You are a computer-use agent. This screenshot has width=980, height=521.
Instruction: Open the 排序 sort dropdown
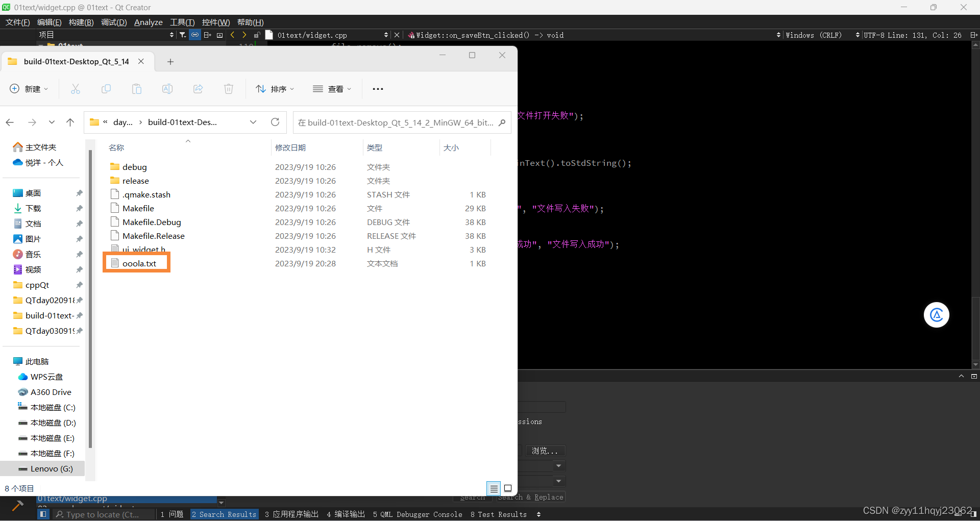click(x=275, y=88)
